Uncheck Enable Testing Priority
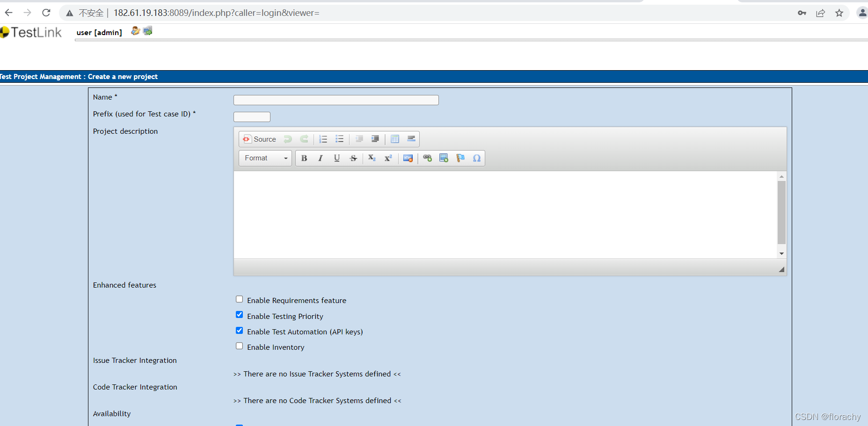The height and width of the screenshot is (426, 868). tap(240, 315)
